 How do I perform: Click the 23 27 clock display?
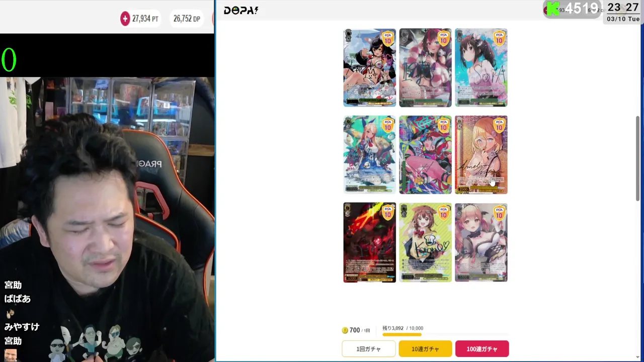pyautogui.click(x=623, y=8)
